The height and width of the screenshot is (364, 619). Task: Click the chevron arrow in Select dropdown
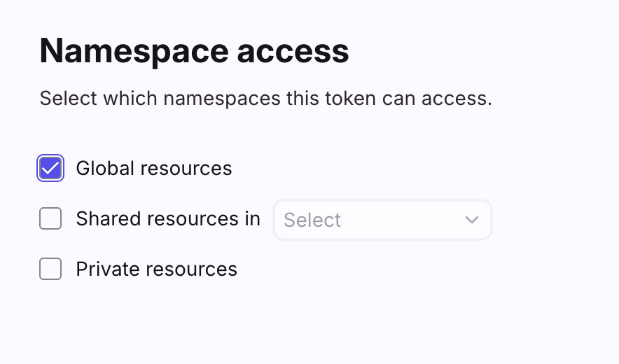click(x=472, y=220)
